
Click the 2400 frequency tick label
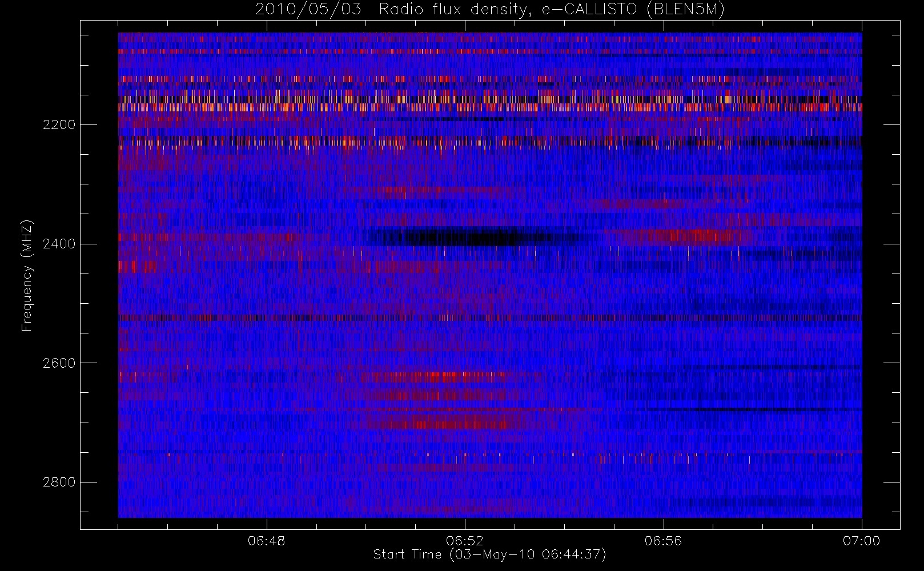59,244
